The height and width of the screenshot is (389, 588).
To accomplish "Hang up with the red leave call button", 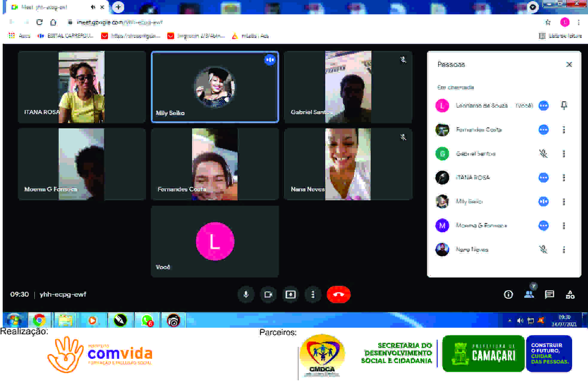I will point(338,295).
